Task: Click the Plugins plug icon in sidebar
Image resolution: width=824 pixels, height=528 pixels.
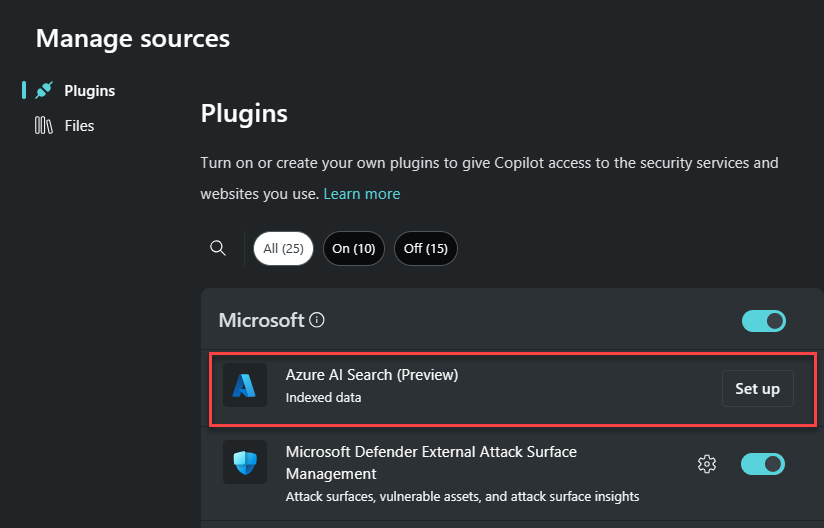Action: coord(44,90)
